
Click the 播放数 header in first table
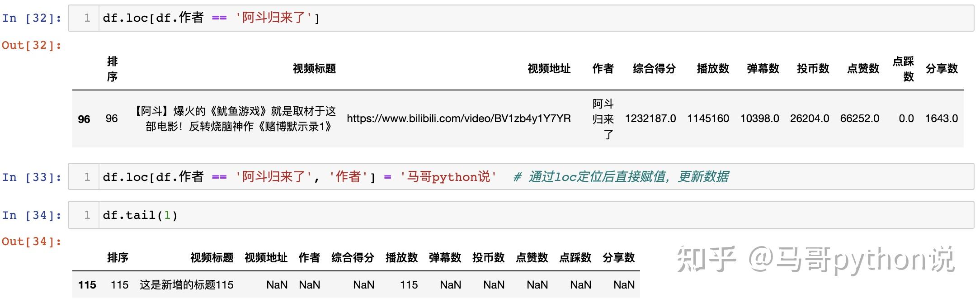point(713,69)
